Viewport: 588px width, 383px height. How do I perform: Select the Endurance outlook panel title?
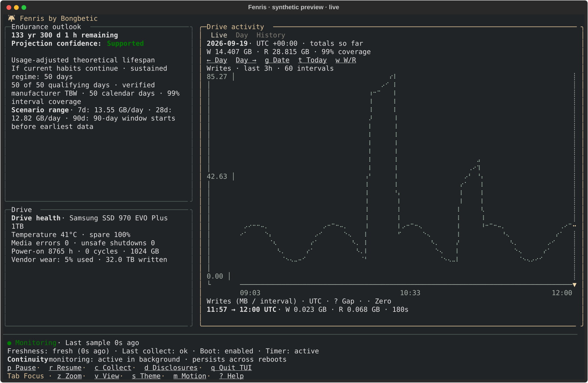pos(46,27)
